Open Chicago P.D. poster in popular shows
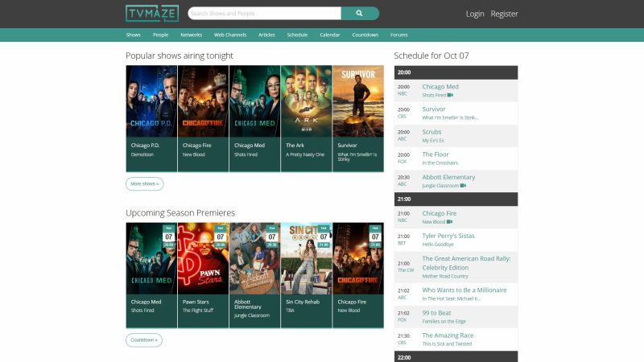Image resolution: width=644 pixels, height=362 pixels. tap(151, 101)
